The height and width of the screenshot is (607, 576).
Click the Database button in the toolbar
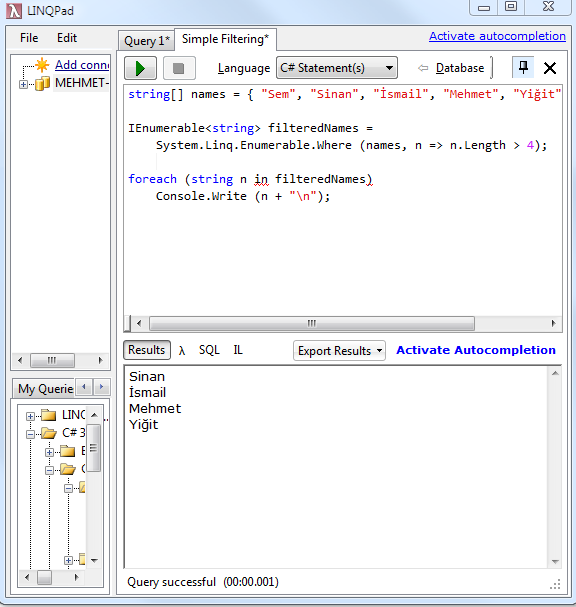tap(460, 68)
